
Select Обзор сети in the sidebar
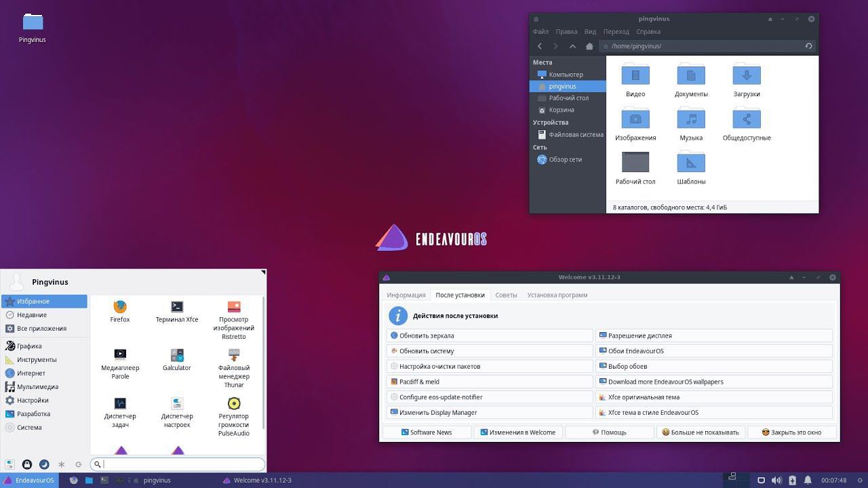click(568, 160)
